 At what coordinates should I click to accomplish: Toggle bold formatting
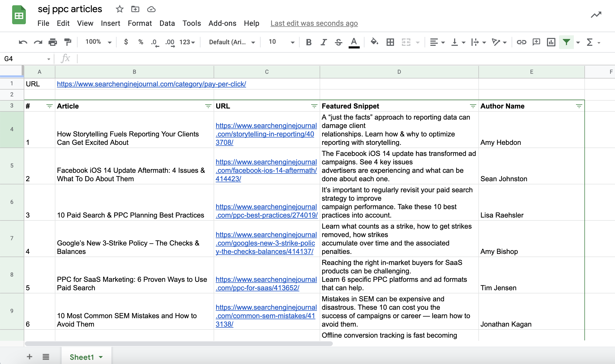pos(309,42)
